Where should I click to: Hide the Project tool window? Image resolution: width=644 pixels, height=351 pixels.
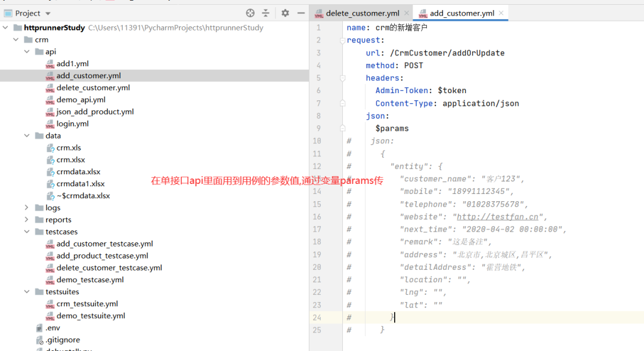(x=301, y=13)
